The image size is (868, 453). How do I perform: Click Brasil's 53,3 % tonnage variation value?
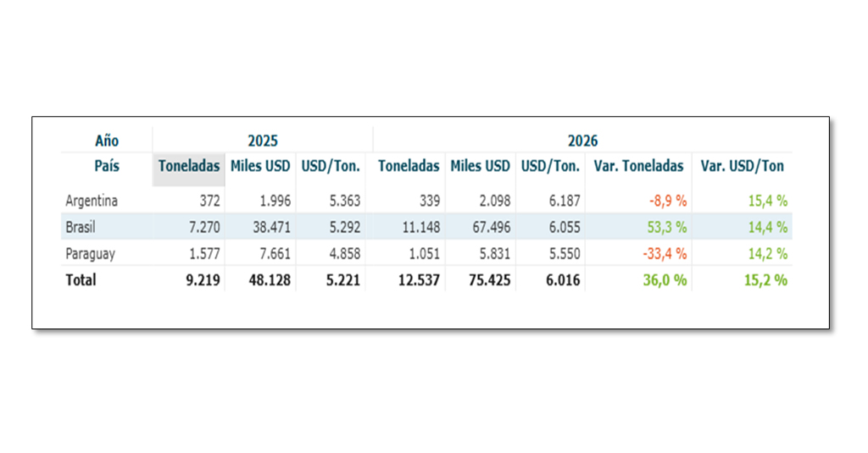coord(665,227)
